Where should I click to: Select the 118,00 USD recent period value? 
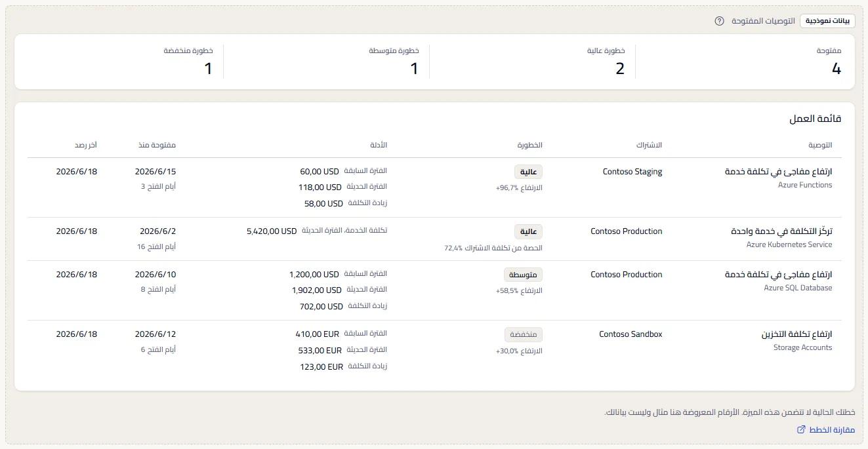pos(320,187)
